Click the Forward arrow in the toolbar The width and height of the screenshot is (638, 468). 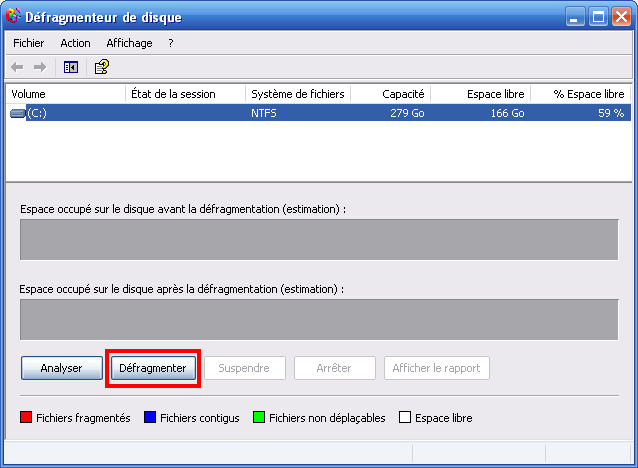[40, 67]
